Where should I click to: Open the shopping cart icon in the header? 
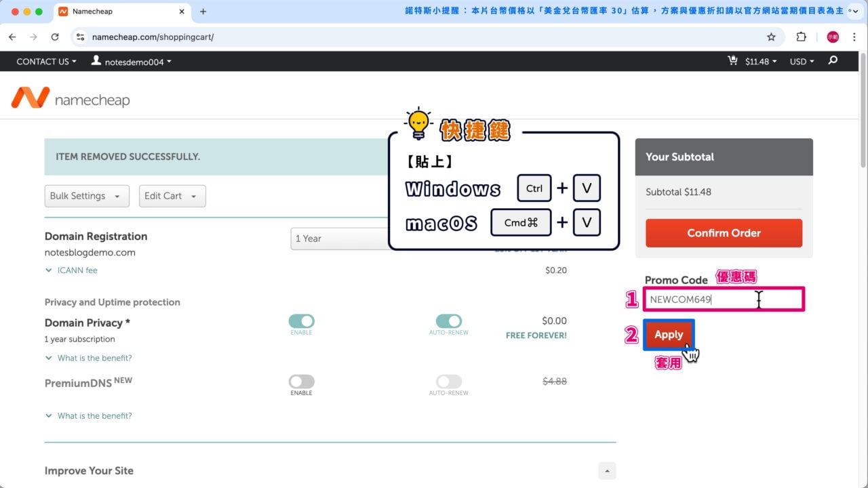[x=732, y=61]
